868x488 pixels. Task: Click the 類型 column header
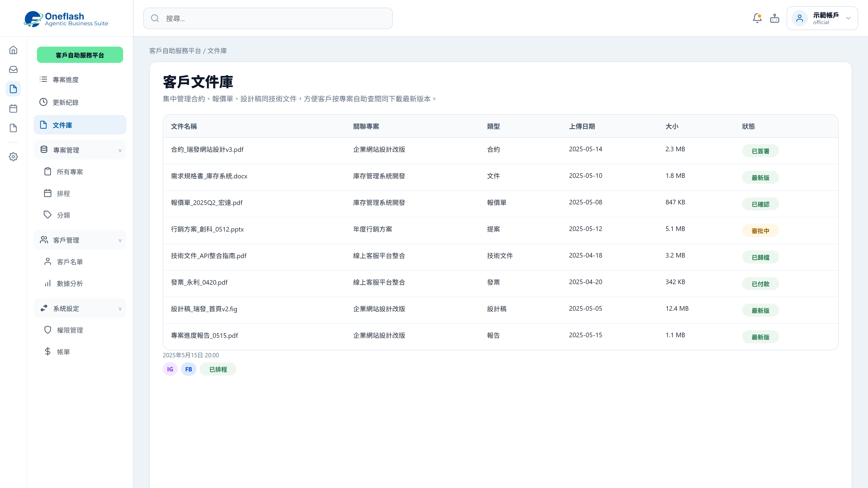click(x=493, y=126)
